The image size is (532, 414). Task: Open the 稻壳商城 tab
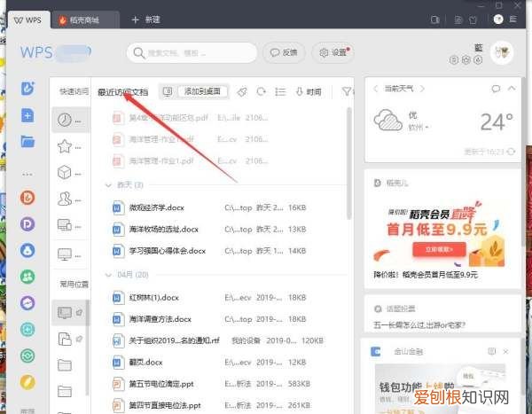[x=85, y=20]
